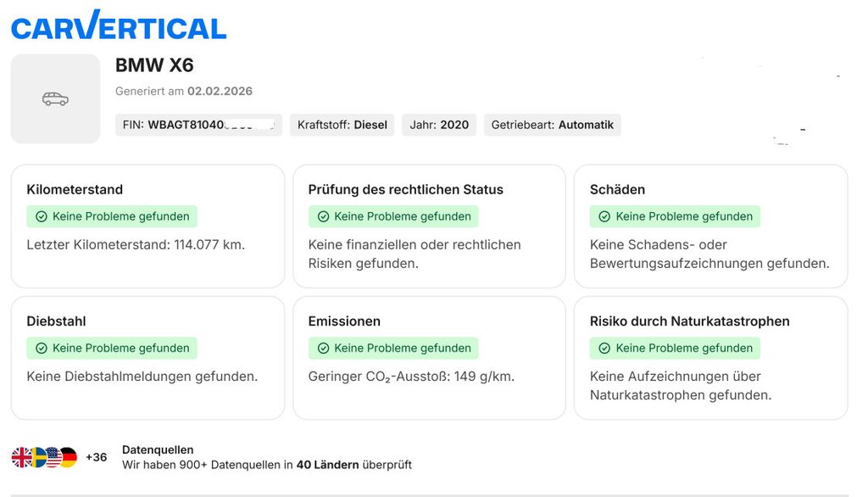
Task: Open the Kilometerstand card heading
Action: (x=75, y=189)
